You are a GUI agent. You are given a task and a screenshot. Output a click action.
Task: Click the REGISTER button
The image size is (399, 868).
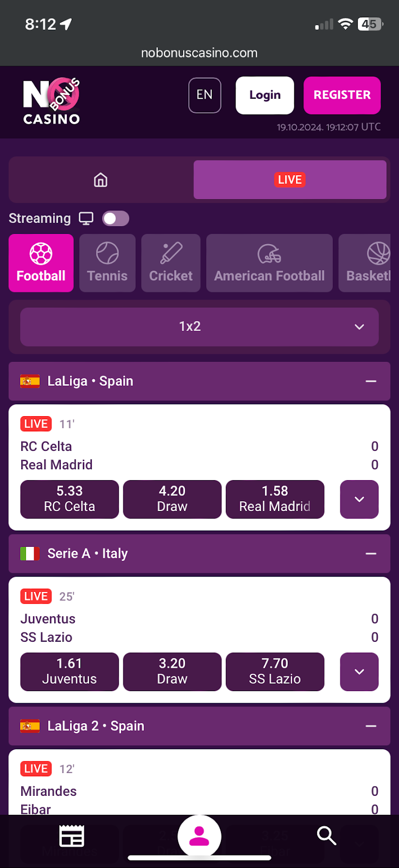342,95
